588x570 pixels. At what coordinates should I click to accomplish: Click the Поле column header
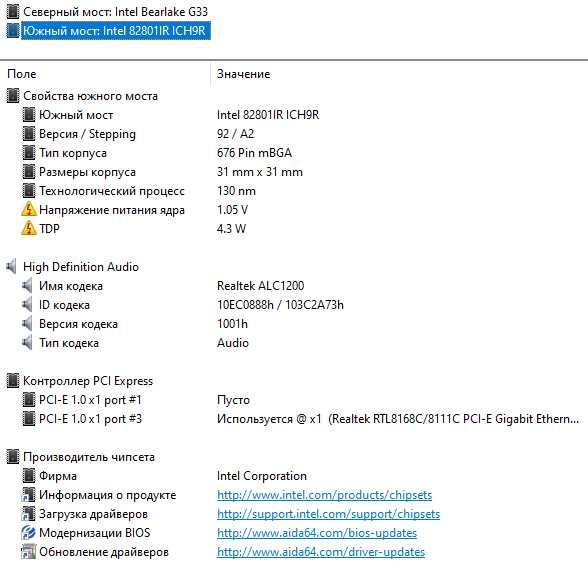pos(22,74)
